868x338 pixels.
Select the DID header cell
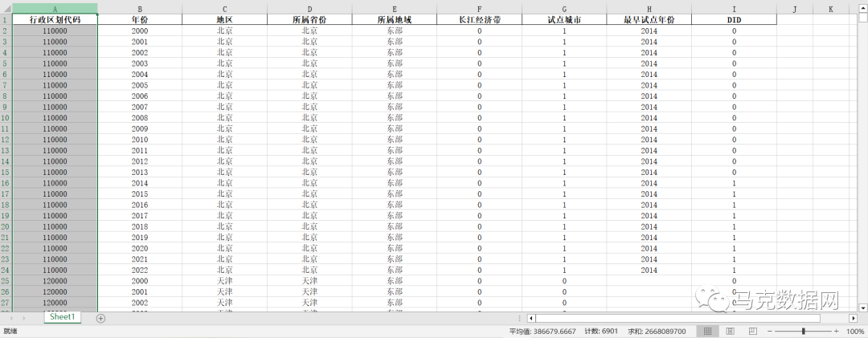734,19
